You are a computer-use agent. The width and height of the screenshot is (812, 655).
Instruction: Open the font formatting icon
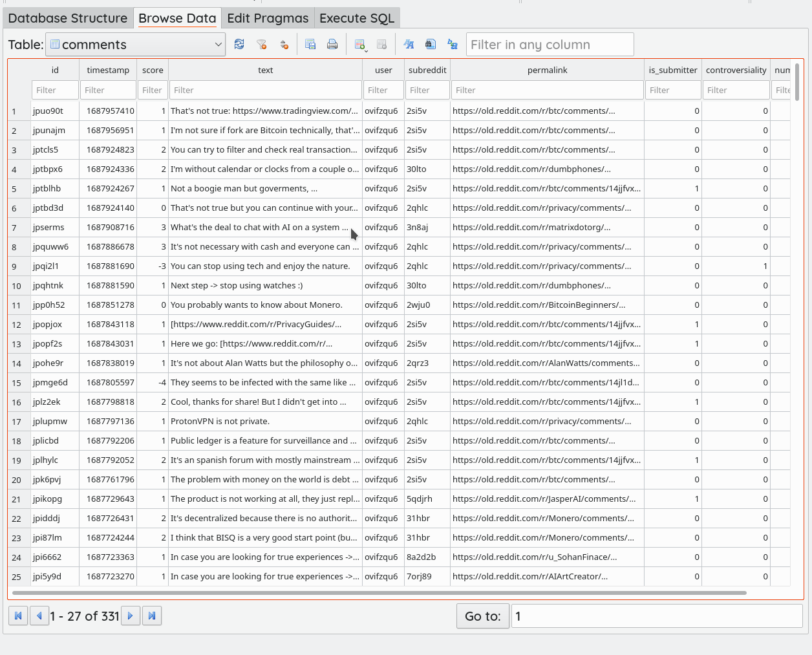tap(409, 45)
